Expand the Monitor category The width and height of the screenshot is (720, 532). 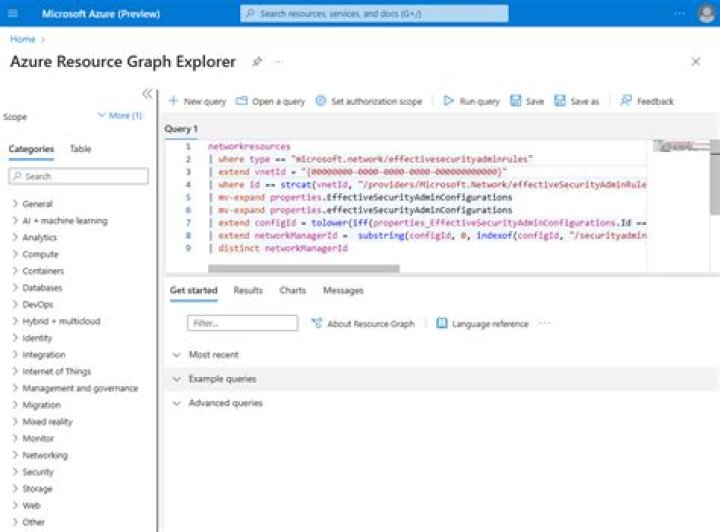[x=15, y=438]
